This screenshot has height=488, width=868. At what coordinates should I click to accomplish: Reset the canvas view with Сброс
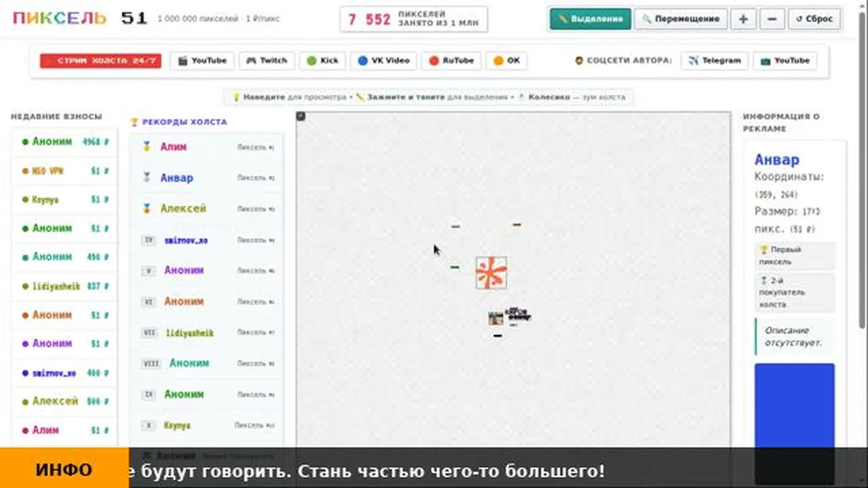(814, 19)
